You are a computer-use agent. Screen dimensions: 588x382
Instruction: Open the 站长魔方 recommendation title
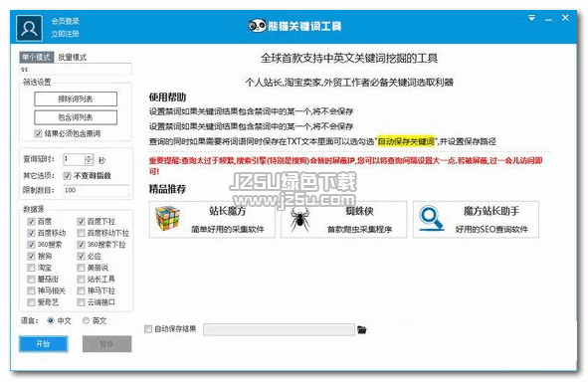[x=228, y=211]
